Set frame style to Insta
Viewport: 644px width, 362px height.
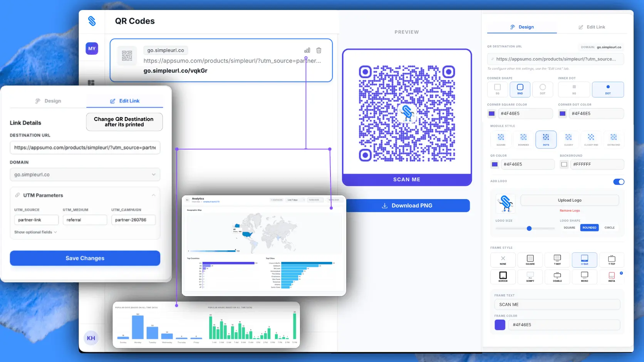click(612, 277)
